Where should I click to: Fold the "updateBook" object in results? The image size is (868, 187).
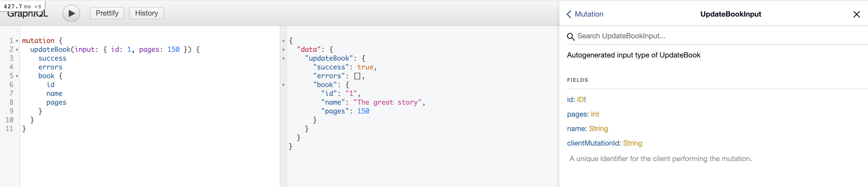tap(283, 59)
